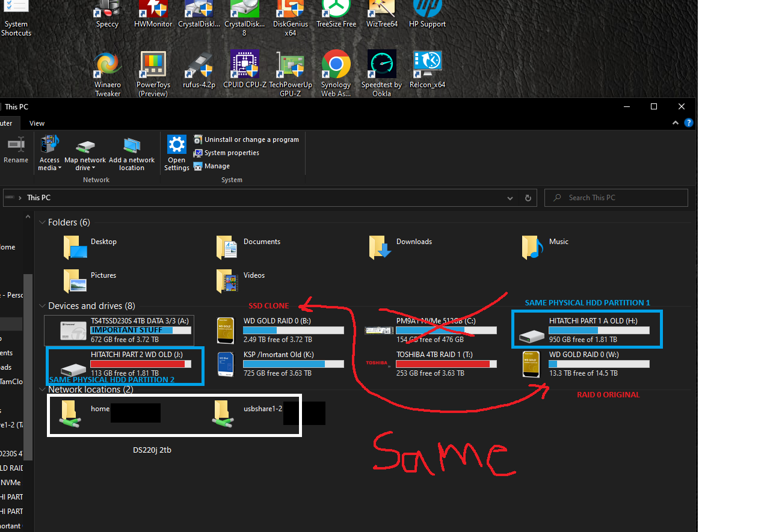
Task: Open the CrystalDiskInfo desktop shortcut
Action: point(199,14)
